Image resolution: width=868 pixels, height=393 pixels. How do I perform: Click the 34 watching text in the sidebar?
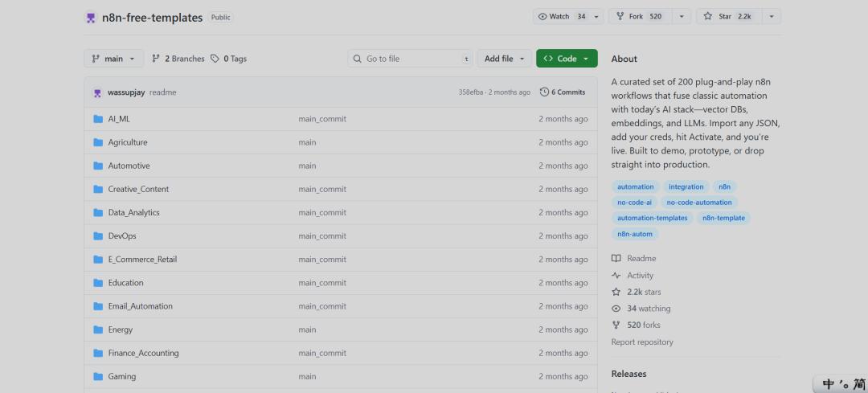click(649, 309)
